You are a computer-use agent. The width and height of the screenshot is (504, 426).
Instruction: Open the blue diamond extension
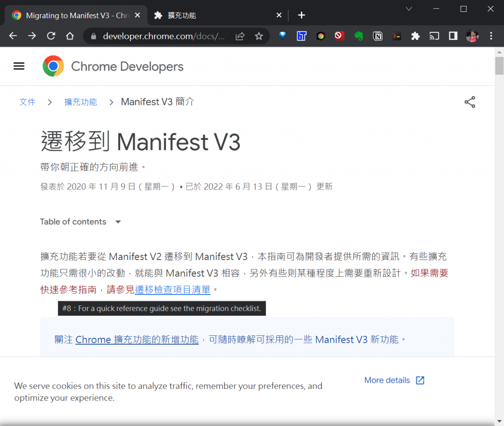(x=283, y=35)
